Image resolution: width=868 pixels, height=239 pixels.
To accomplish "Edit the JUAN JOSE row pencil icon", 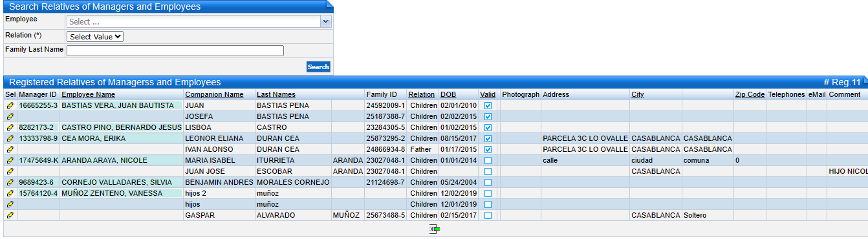I will (10, 171).
